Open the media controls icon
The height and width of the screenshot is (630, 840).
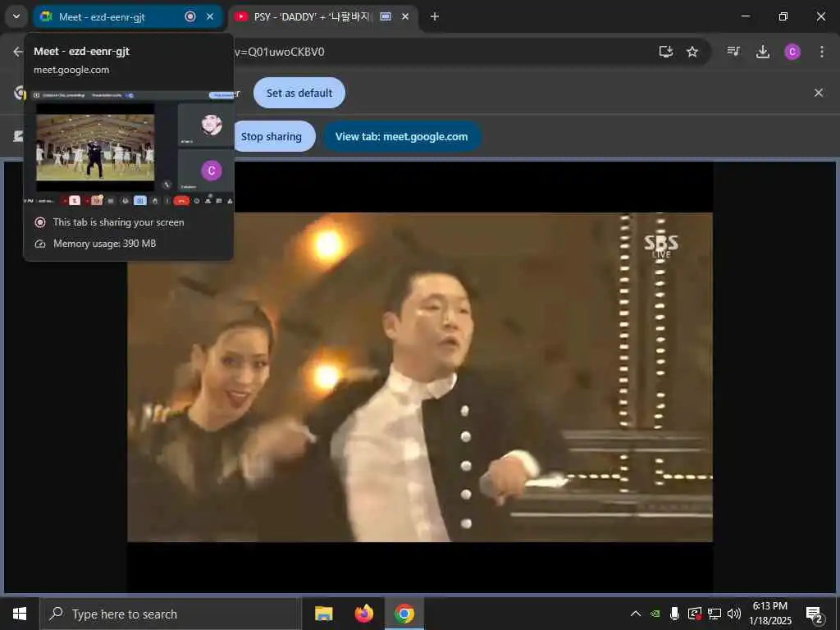coord(733,52)
